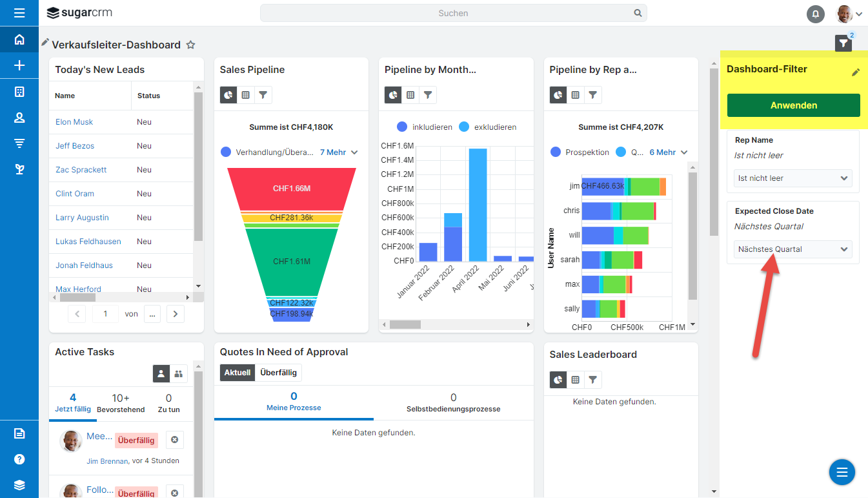Open the sidebar stacked-lines funnel icon
This screenshot has width=868, height=498.
point(19,143)
